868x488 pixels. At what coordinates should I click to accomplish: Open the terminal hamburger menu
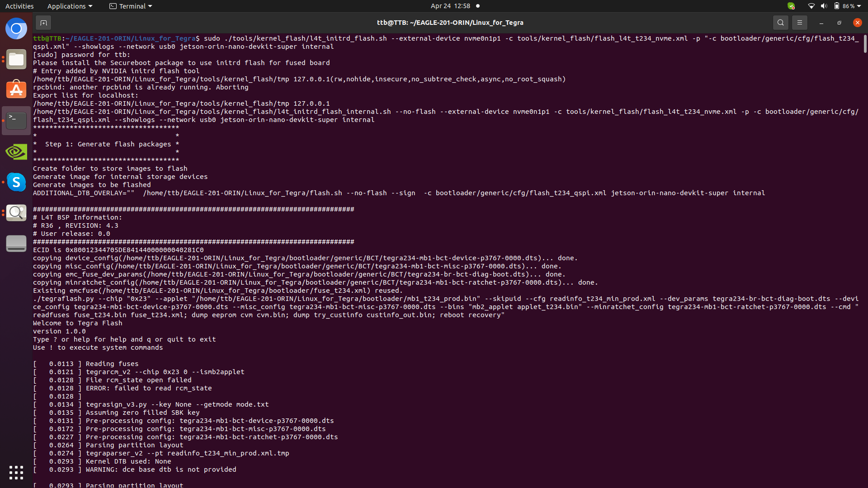(800, 23)
